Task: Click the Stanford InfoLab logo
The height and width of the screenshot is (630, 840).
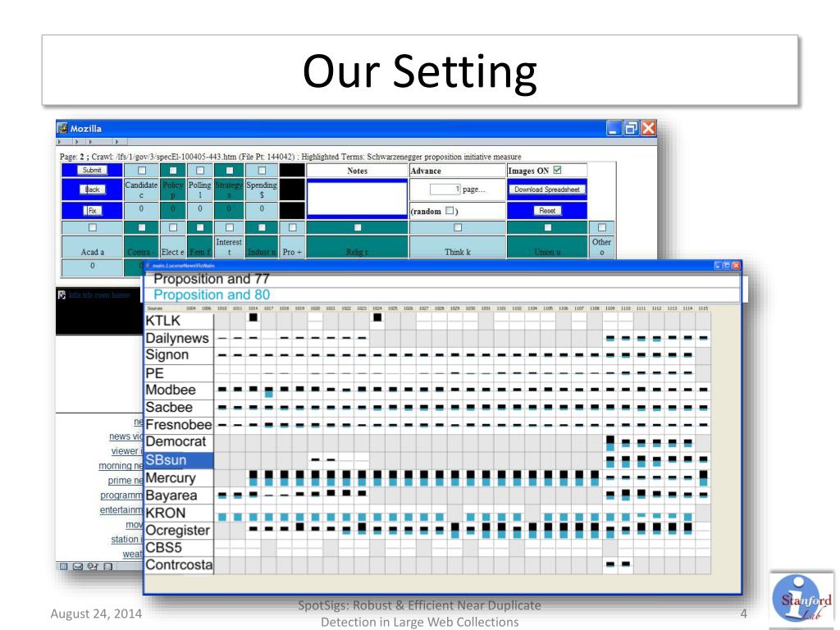Action: 801,598
